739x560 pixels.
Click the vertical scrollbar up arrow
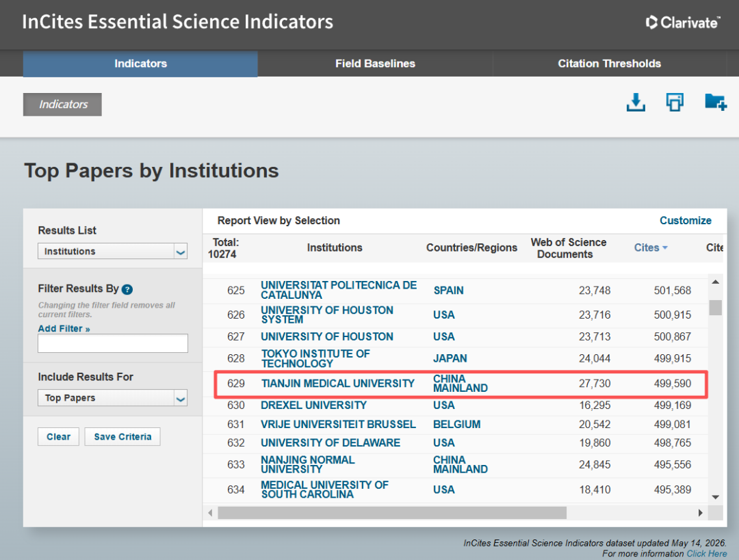point(716,282)
